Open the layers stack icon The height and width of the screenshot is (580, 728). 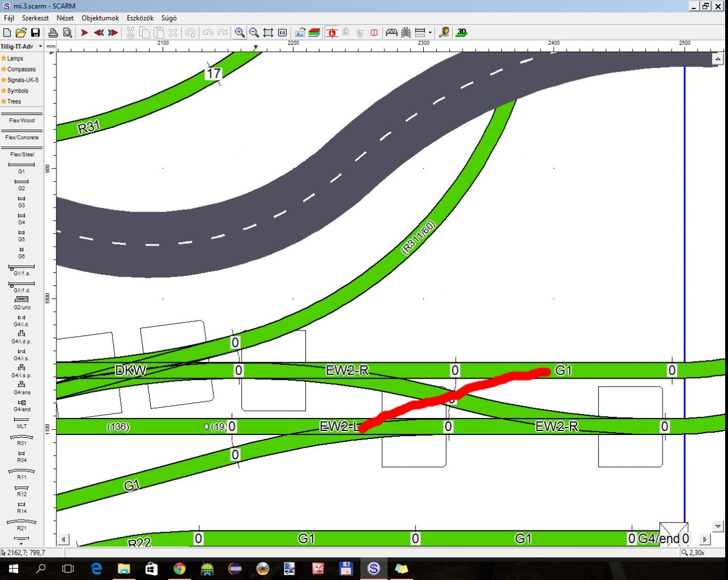click(x=314, y=33)
